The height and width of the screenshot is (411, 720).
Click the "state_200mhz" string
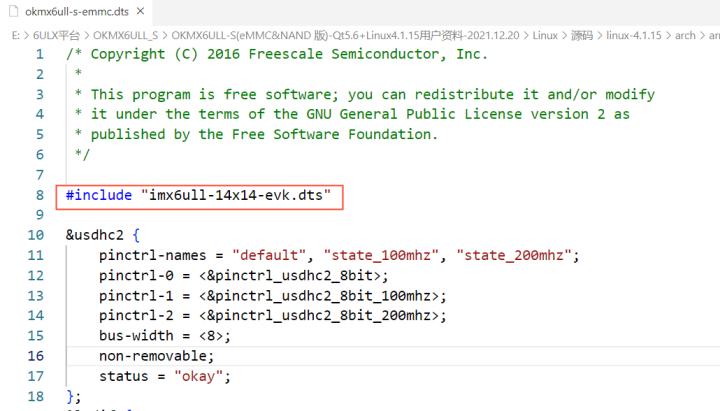pos(514,255)
